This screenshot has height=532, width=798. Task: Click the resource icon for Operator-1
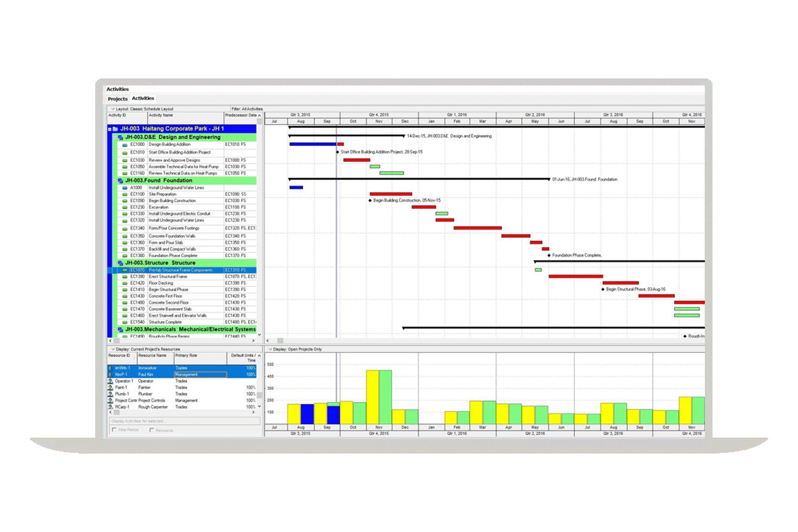click(x=111, y=381)
